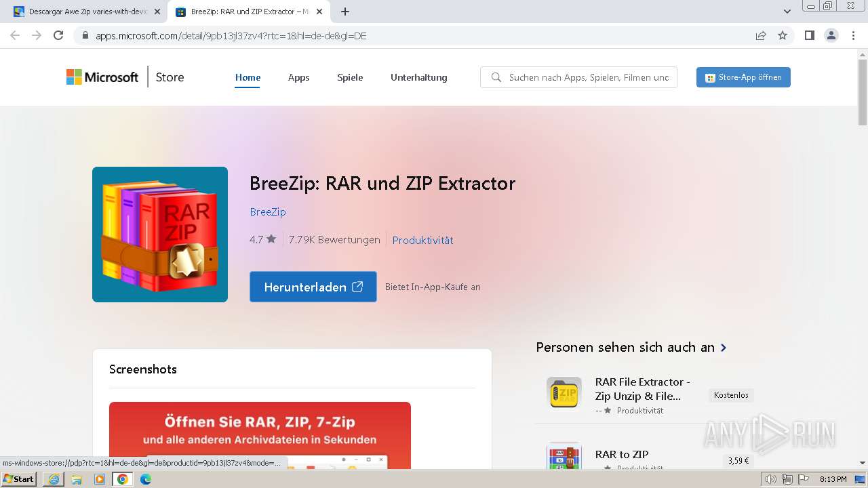Viewport: 868px width, 488px height.
Task: Click the address bar URL
Action: click(231, 36)
